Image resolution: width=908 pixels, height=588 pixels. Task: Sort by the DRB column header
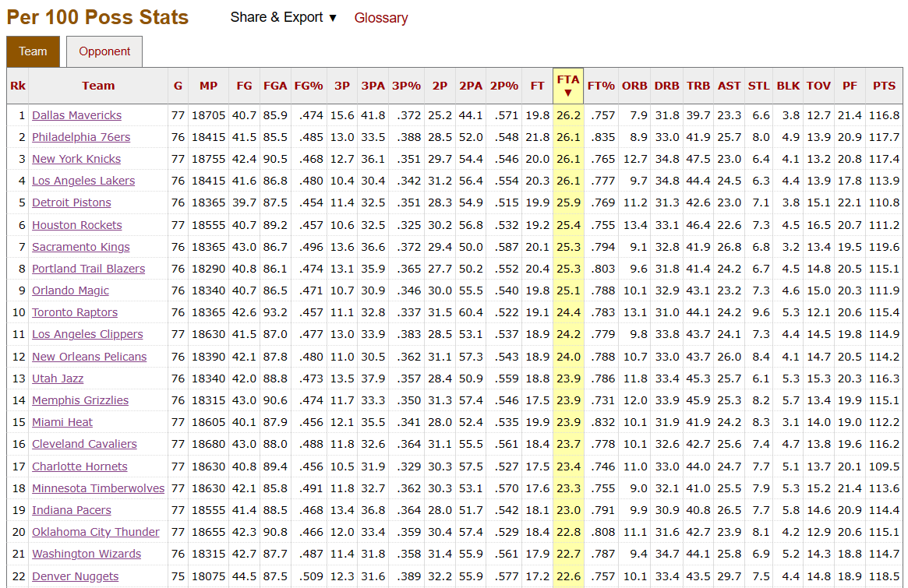point(667,86)
